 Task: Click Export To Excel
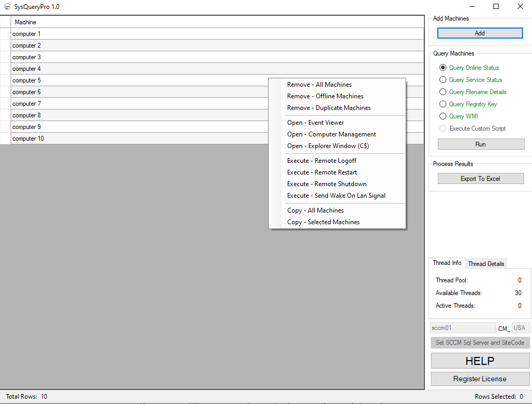(480, 178)
